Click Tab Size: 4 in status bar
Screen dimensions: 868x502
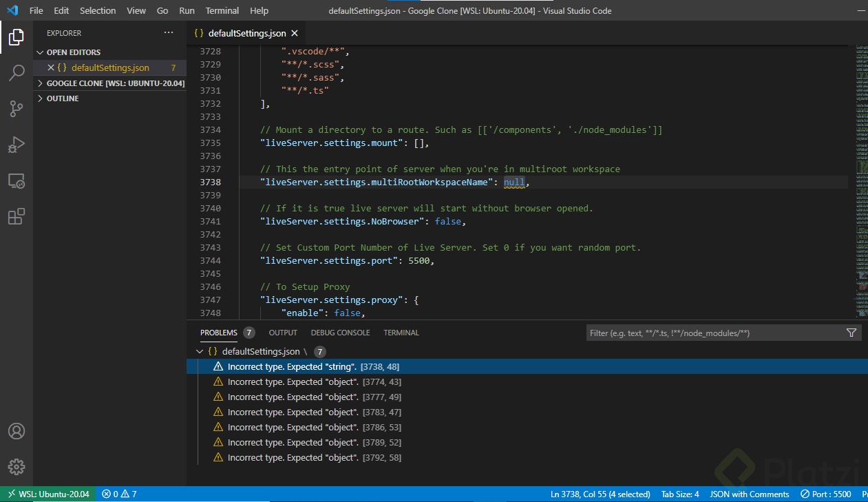click(680, 494)
